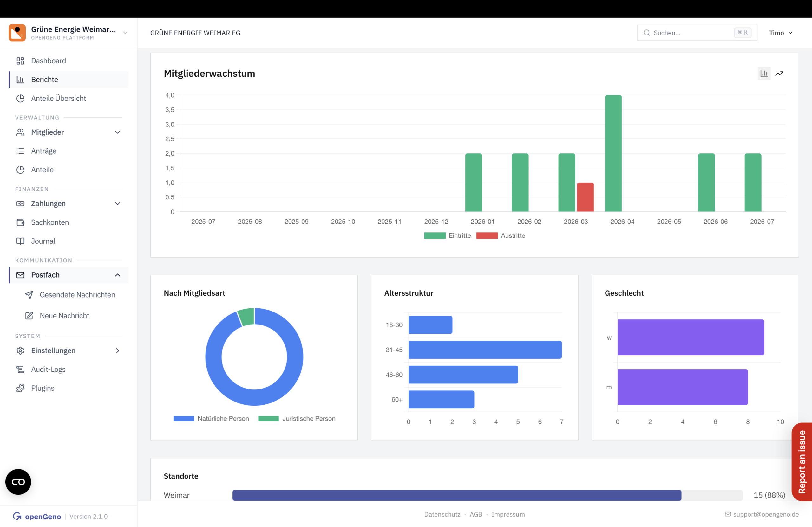Click the round black widget button

pyautogui.click(x=18, y=482)
